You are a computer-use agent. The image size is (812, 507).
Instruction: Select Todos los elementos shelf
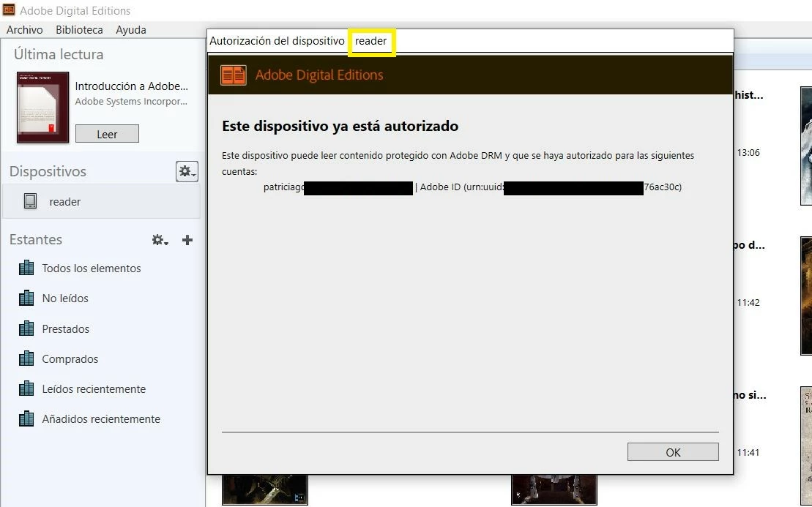91,268
